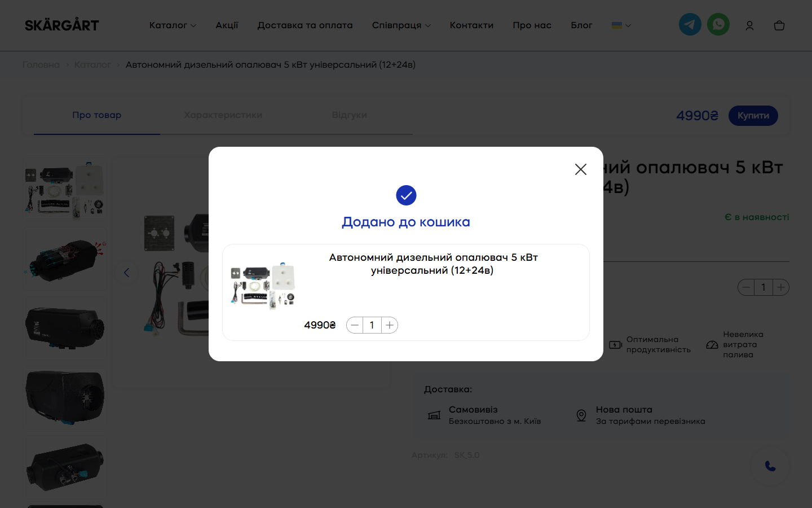Increase product page quantity

(x=781, y=287)
